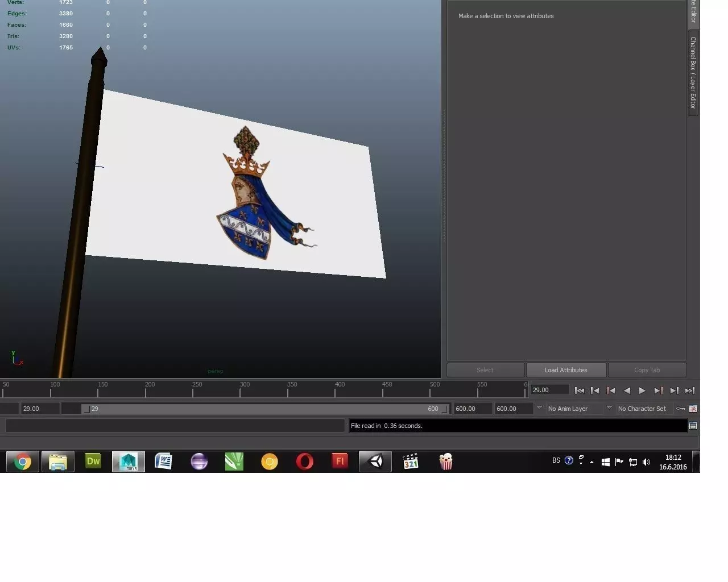The height and width of the screenshot is (582, 728).
Task: Click the Load Attributes button
Action: coord(566,370)
